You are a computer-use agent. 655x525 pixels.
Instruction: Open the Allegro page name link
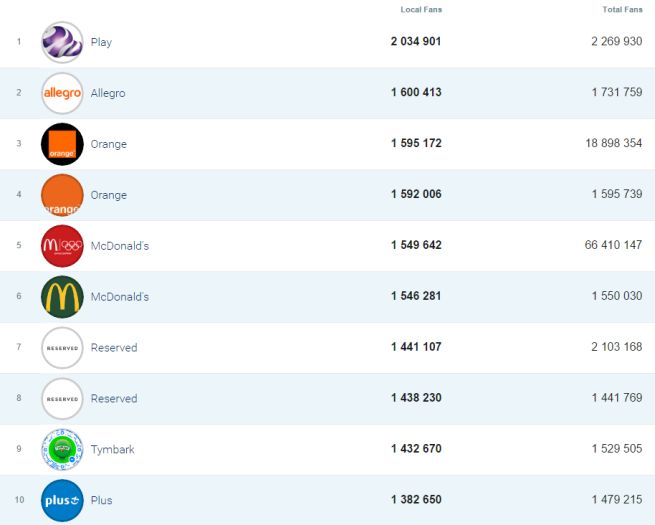click(108, 93)
